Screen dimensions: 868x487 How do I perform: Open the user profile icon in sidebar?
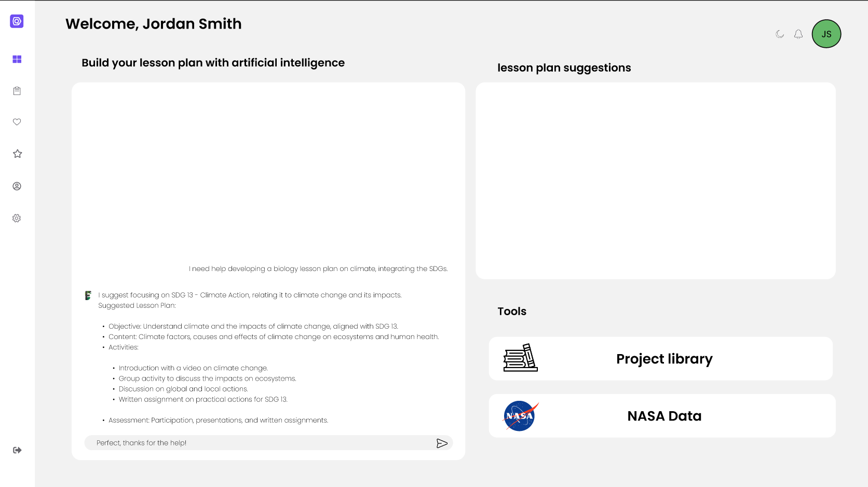[17, 186]
